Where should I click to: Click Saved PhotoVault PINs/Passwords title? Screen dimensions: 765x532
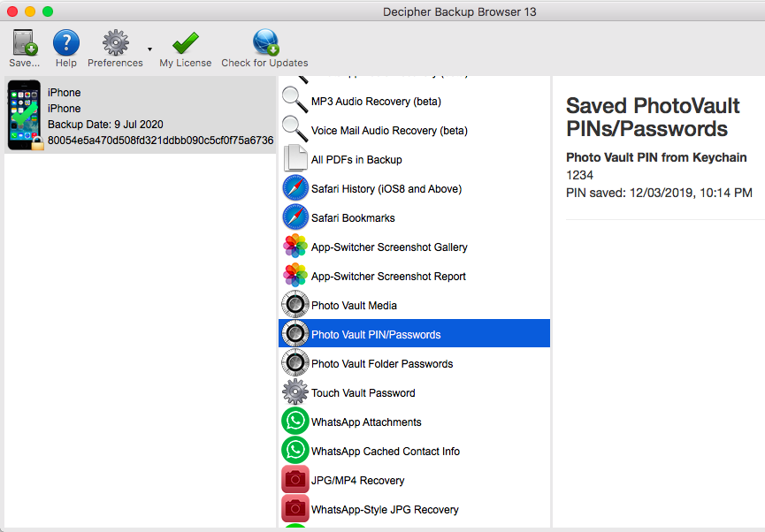653,117
